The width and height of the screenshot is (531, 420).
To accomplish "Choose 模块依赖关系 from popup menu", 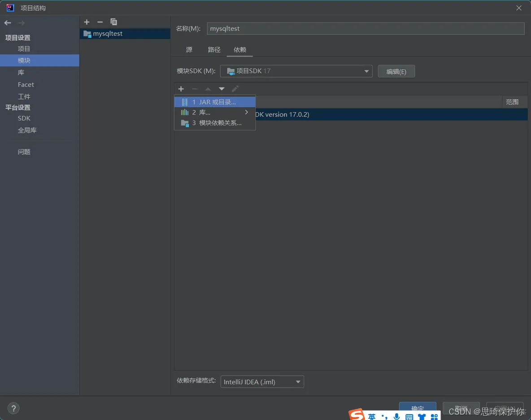I will pos(215,123).
